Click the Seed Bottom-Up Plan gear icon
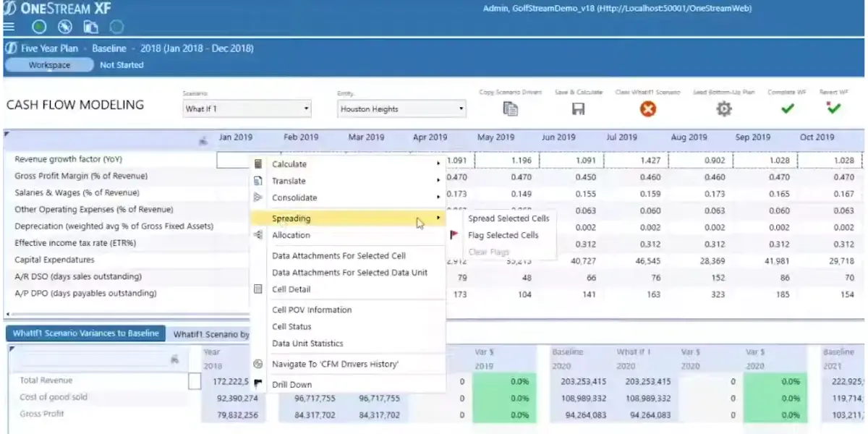 (x=724, y=109)
